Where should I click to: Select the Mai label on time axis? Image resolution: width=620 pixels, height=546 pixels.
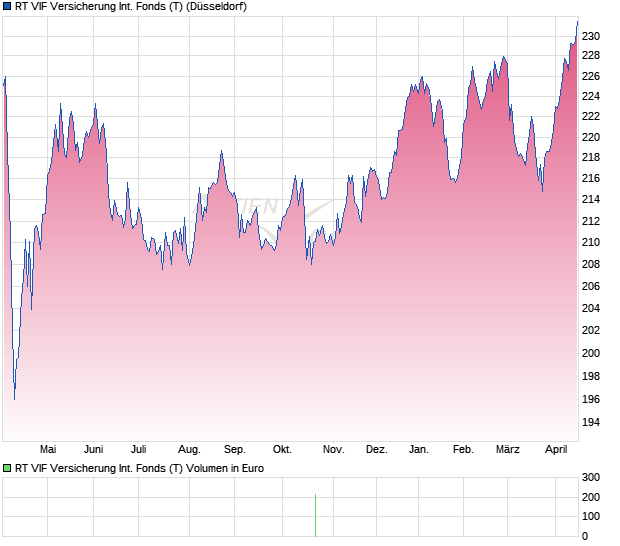(x=47, y=450)
